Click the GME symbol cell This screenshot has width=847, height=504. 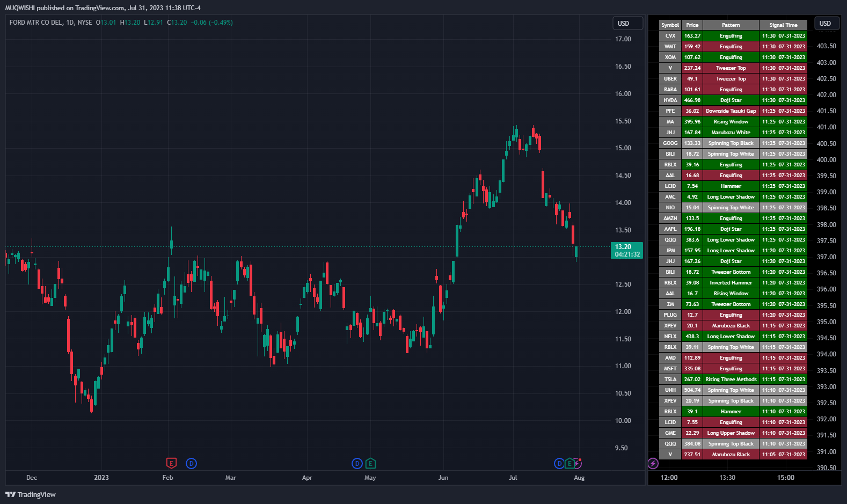click(670, 433)
